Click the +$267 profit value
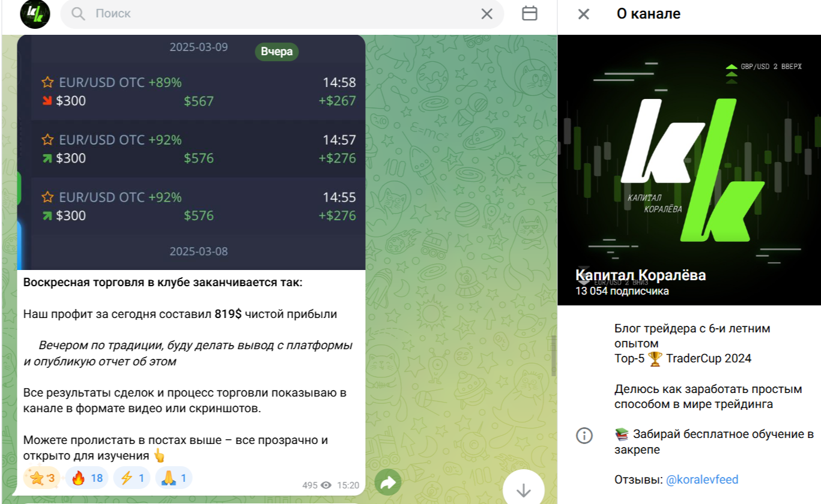The image size is (821, 504). [337, 101]
